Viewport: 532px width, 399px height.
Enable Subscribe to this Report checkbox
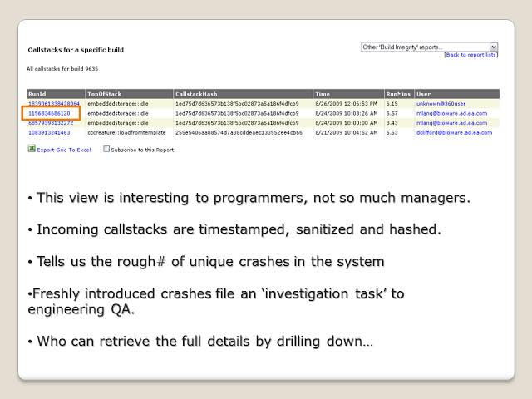(106, 150)
